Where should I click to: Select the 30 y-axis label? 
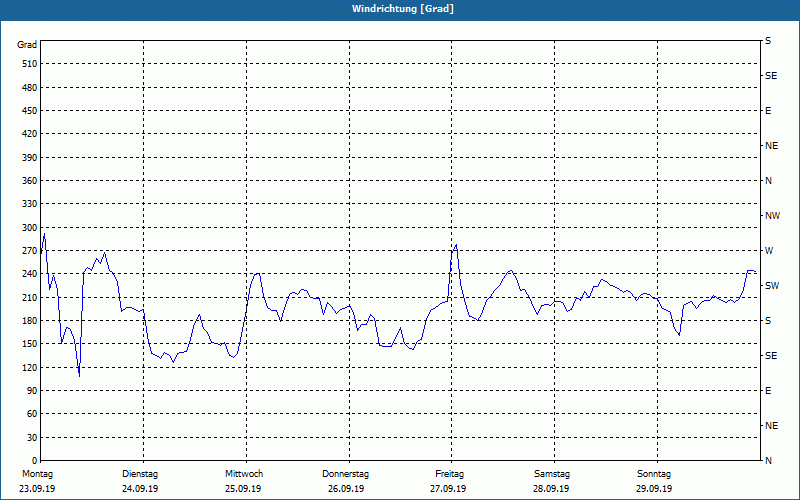(32, 438)
